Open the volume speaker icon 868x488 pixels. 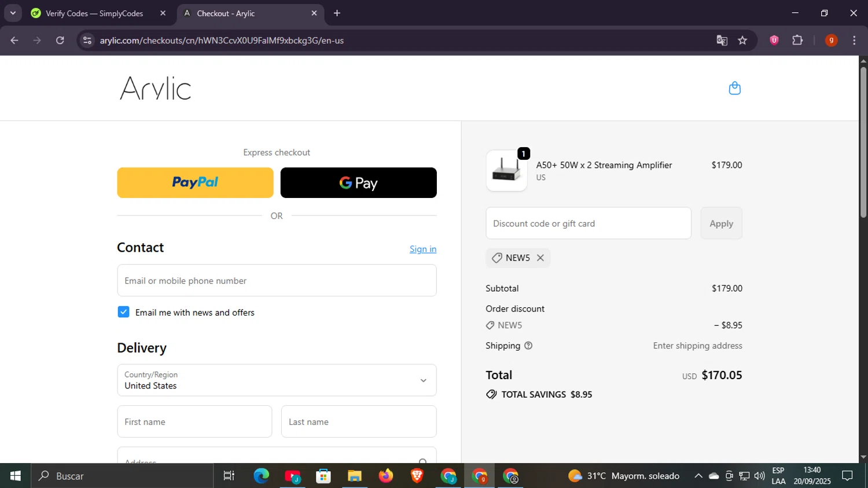(x=759, y=476)
